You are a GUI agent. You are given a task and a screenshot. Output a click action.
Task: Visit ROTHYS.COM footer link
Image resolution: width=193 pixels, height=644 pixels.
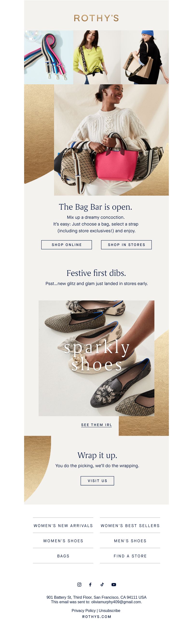point(97,617)
